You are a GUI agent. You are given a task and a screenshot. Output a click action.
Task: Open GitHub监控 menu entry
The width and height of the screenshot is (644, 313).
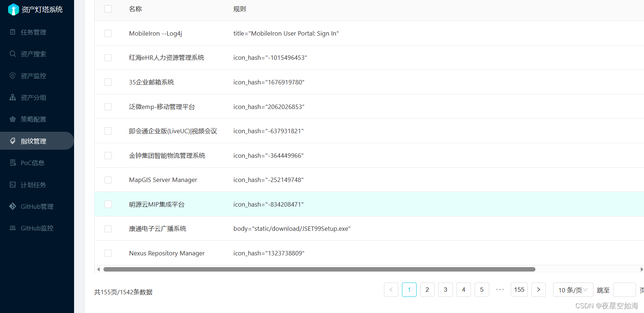(x=37, y=228)
